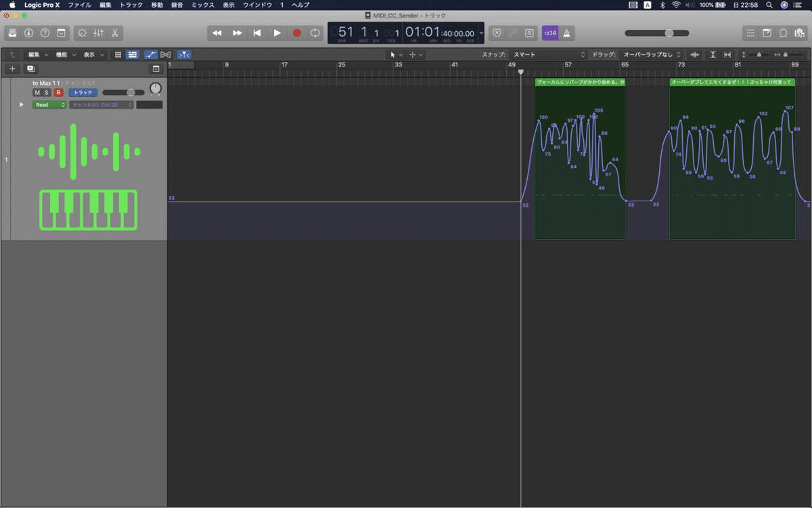Open the List Editors
812x508 pixels.
750,33
